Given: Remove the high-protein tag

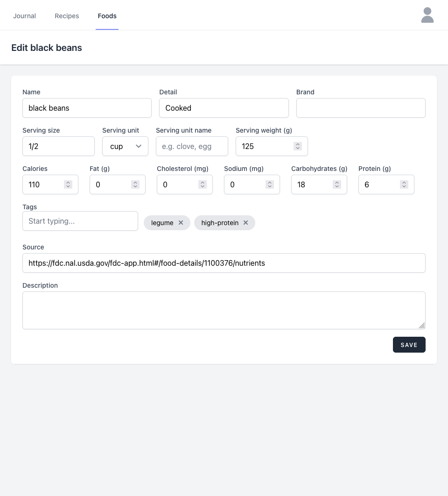Looking at the screenshot, I should pyautogui.click(x=245, y=223).
